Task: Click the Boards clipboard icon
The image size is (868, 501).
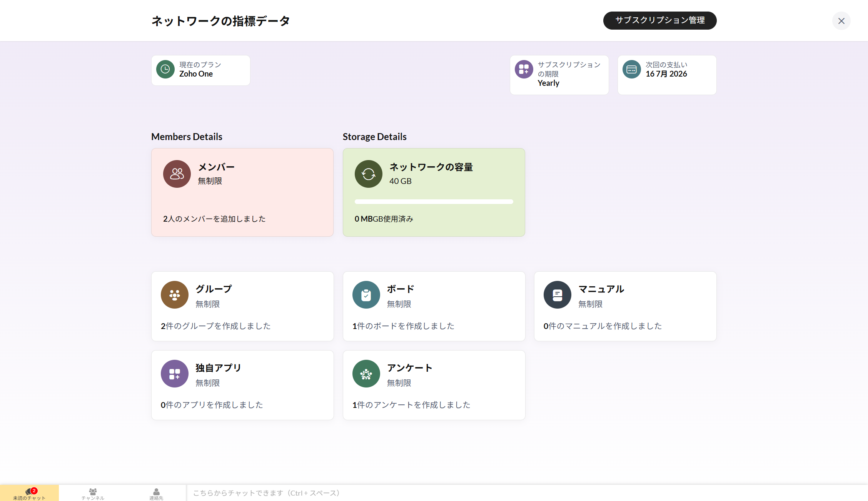Action: pos(366,295)
